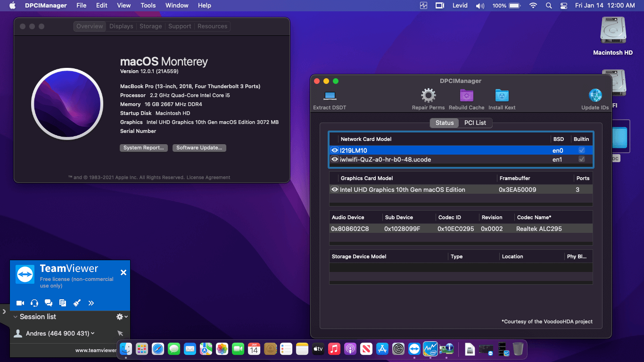Open Install Kext in DPCIManager toolbar
Image resolution: width=644 pixels, height=362 pixels.
(502, 96)
